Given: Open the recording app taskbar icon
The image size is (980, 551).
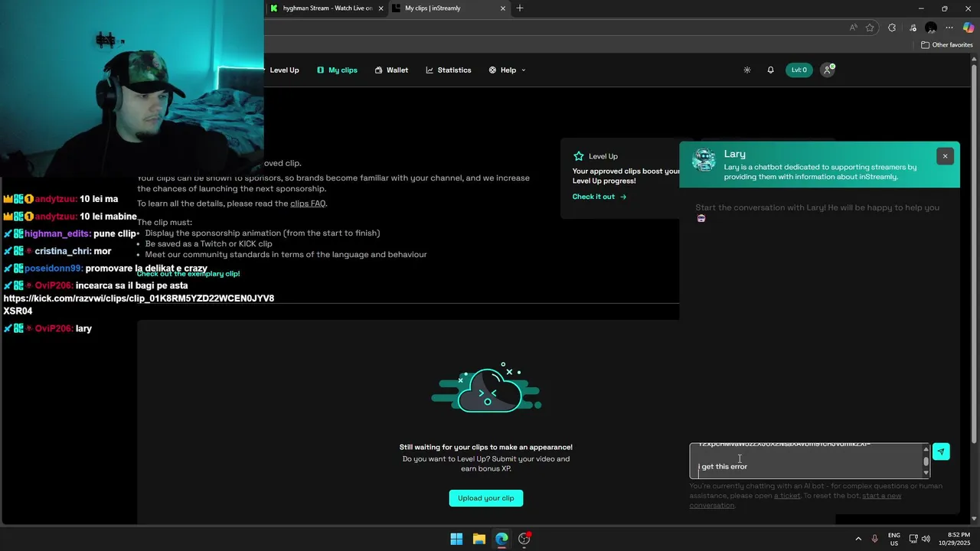Looking at the screenshot, I should (524, 539).
